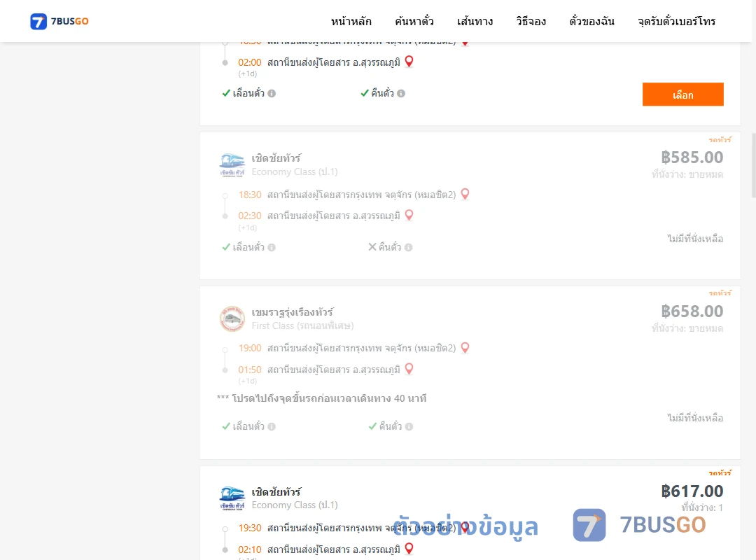The width and height of the screenshot is (756, 560).
Task: Click เขมราฐรุ่งเรืองทัวร์ operator name
Action: pos(292,312)
